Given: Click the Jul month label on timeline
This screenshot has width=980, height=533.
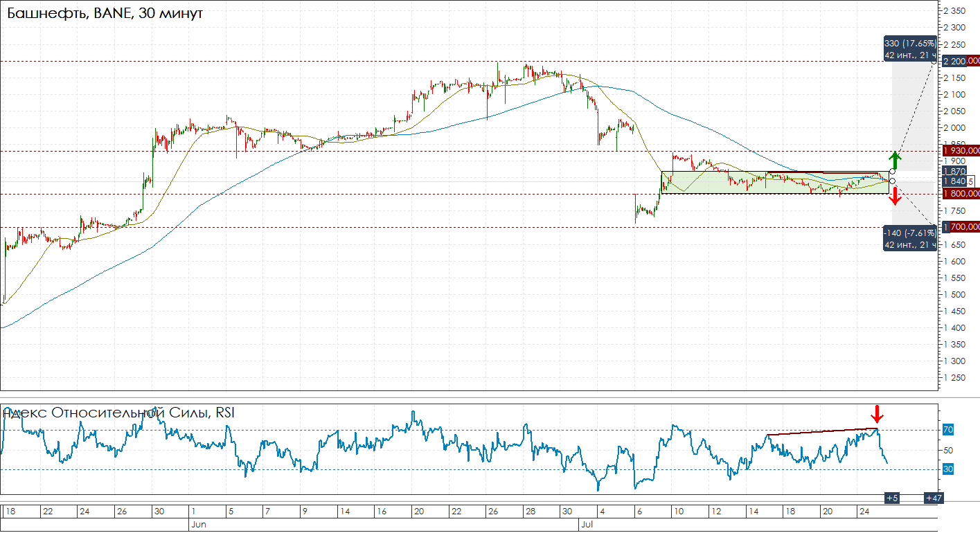Looking at the screenshot, I should tap(586, 525).
